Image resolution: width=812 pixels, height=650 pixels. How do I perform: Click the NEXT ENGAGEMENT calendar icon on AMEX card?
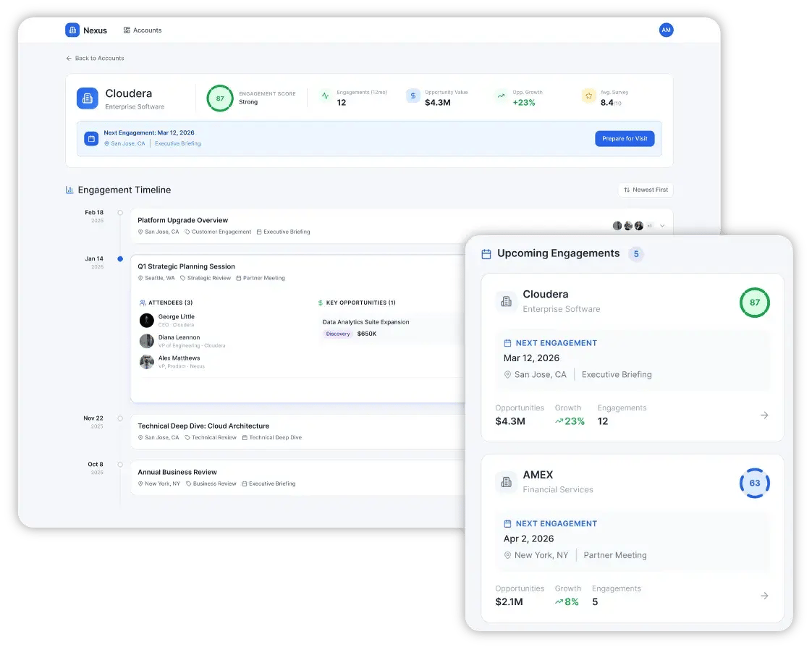507,523
